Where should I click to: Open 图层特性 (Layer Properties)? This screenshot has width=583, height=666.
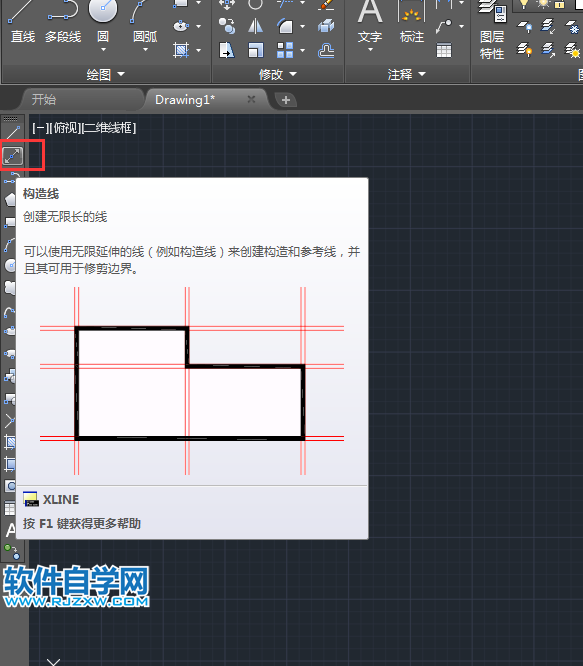[492, 30]
